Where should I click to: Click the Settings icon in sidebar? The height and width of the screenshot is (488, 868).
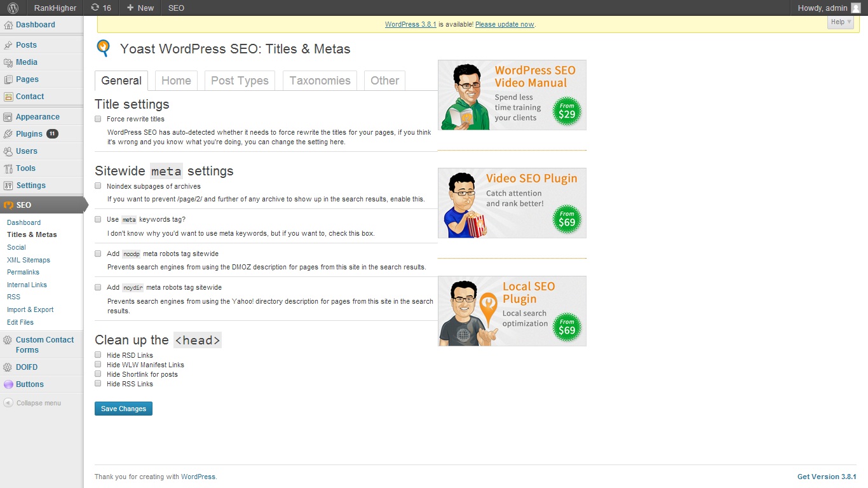8,186
